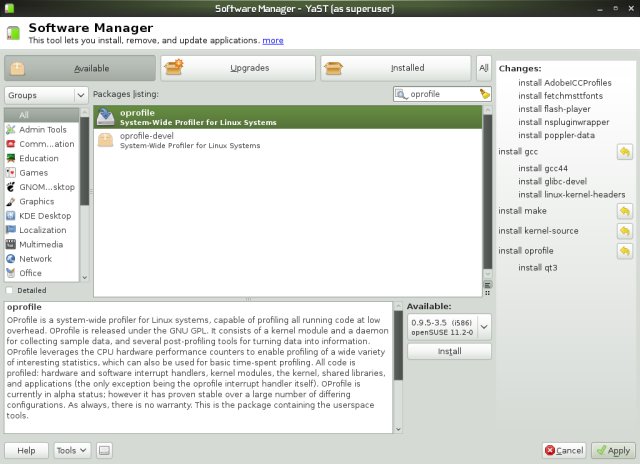Click install AdobeICCProfiles in Changes
Screen dimensions: 640x464
pyautogui.click(x=565, y=83)
